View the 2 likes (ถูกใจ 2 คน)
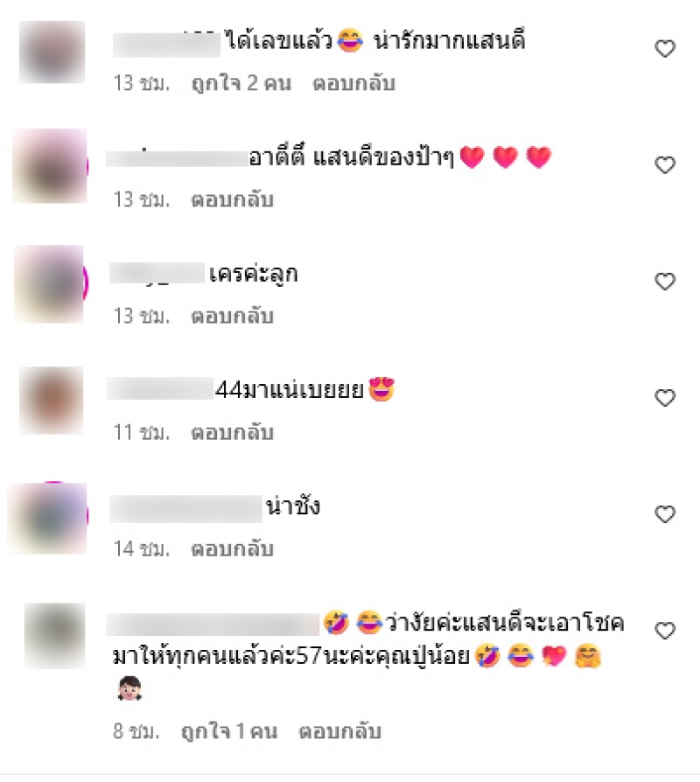 241,83
